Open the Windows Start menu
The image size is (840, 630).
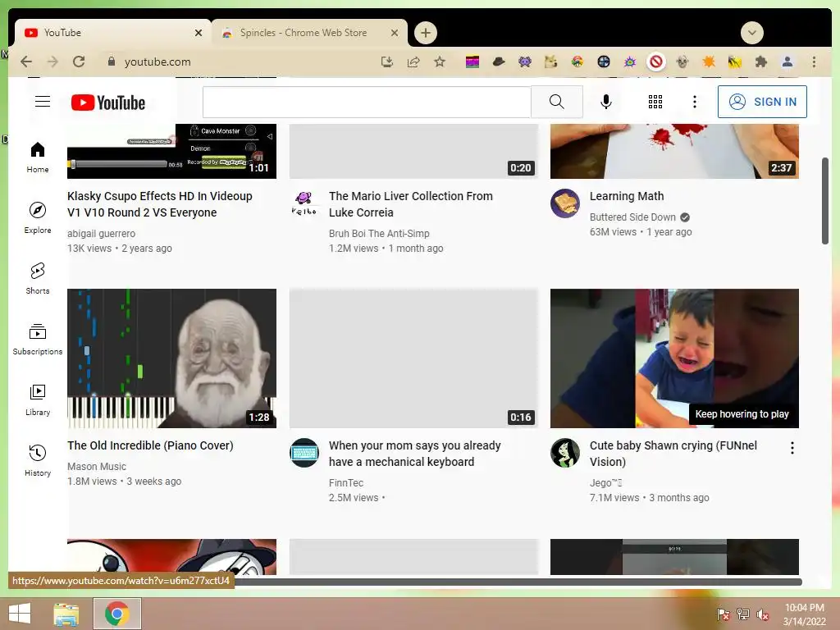click(x=20, y=614)
